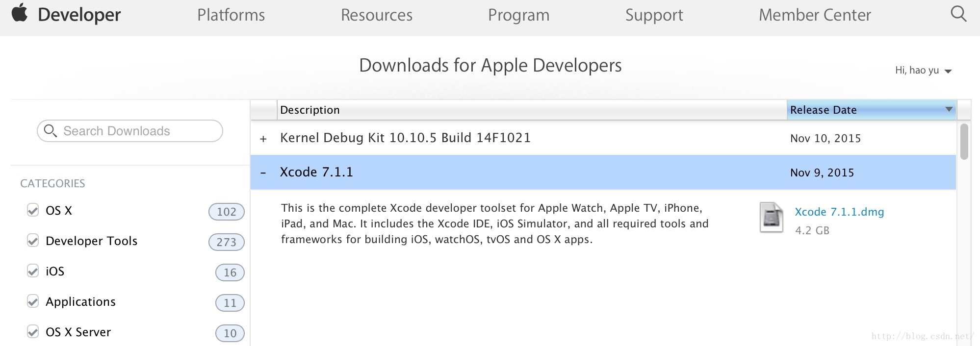Click the Xcode 7.1.1 dmg file icon
This screenshot has height=346, width=980.
click(x=772, y=218)
